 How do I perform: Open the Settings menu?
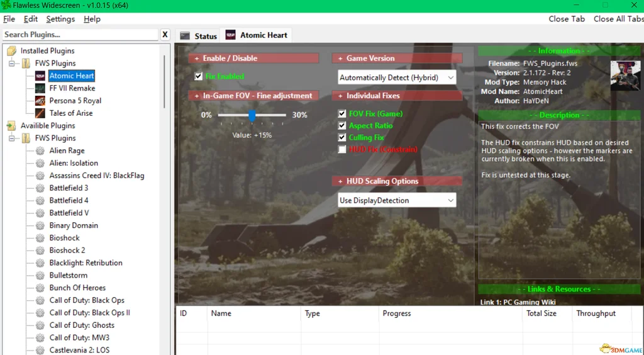click(x=60, y=19)
